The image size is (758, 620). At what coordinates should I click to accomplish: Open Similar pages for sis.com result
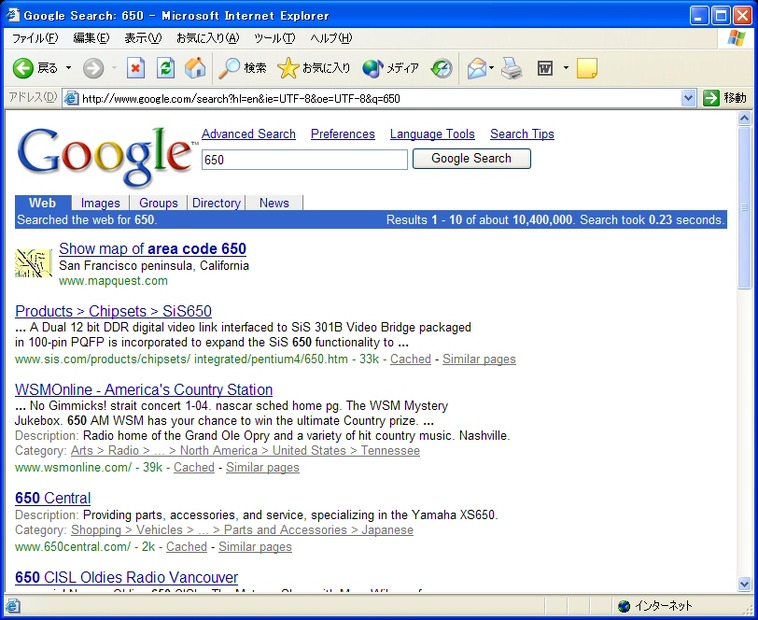479,359
